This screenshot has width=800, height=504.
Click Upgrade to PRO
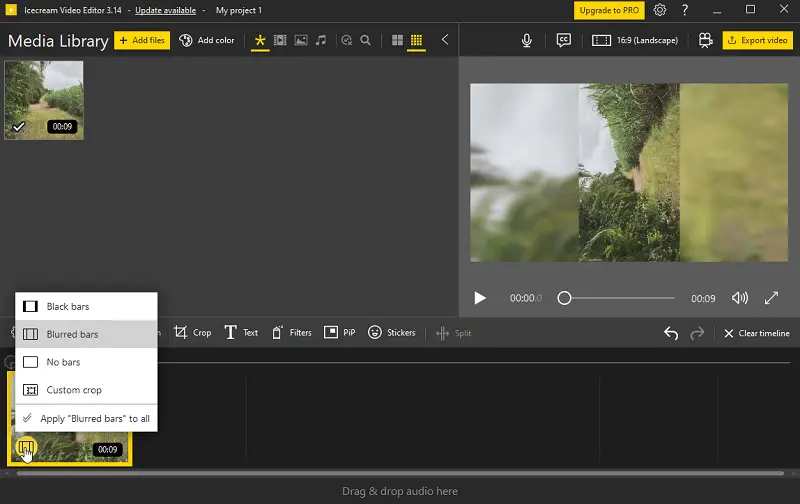pyautogui.click(x=609, y=10)
